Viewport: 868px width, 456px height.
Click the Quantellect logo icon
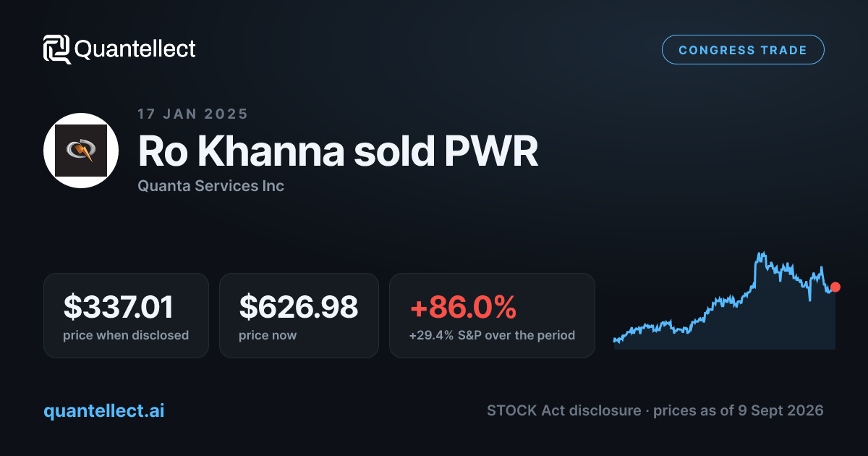coord(57,49)
